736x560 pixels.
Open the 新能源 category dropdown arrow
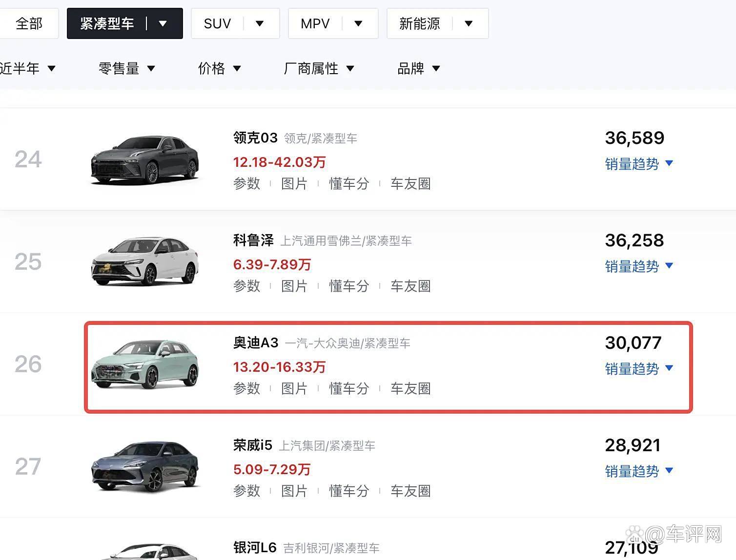pos(468,23)
